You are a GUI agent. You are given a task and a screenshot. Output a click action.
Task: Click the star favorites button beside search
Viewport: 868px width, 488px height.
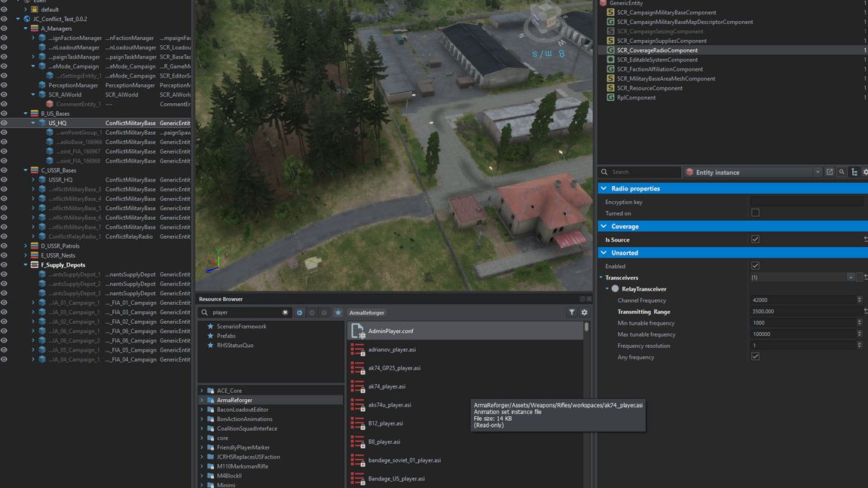tap(338, 313)
